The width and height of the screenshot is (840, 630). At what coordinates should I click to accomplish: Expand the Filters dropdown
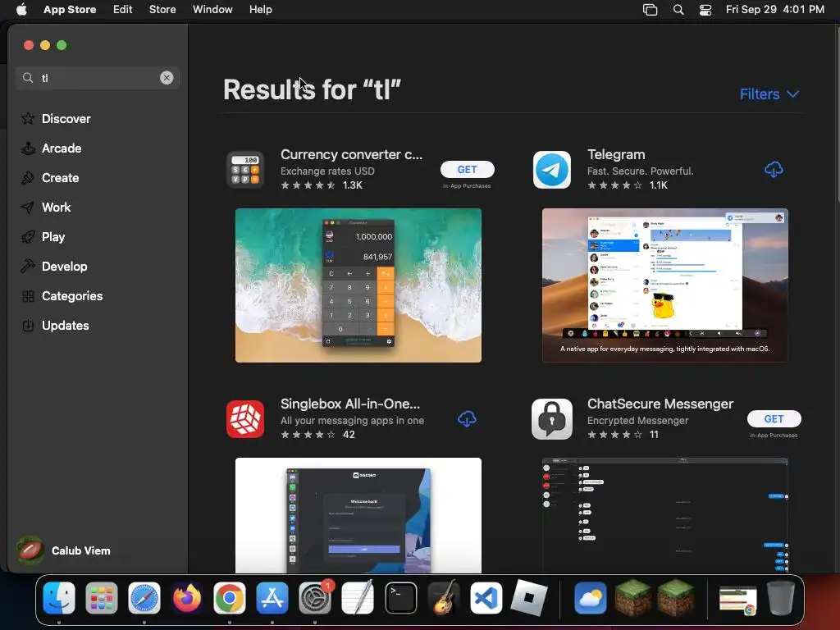769,94
